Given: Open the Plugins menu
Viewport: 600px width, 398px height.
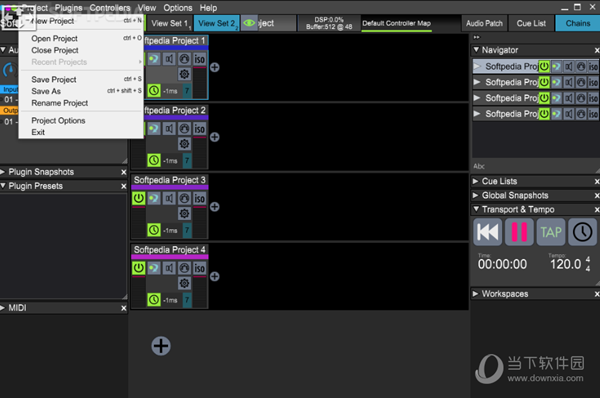Looking at the screenshot, I should (68, 8).
